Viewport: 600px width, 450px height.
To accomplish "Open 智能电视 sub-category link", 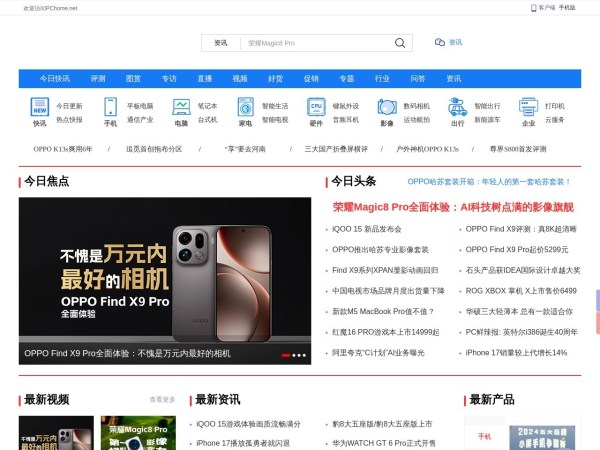I will pos(275,120).
